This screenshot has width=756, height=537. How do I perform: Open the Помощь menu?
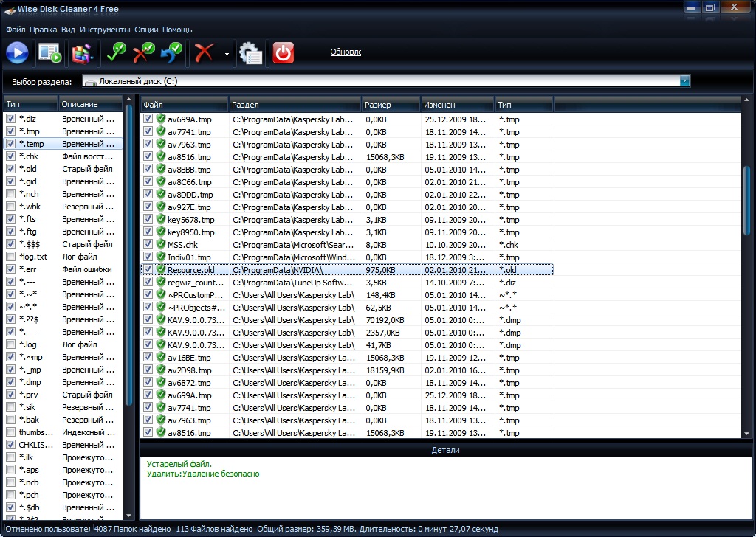click(177, 30)
